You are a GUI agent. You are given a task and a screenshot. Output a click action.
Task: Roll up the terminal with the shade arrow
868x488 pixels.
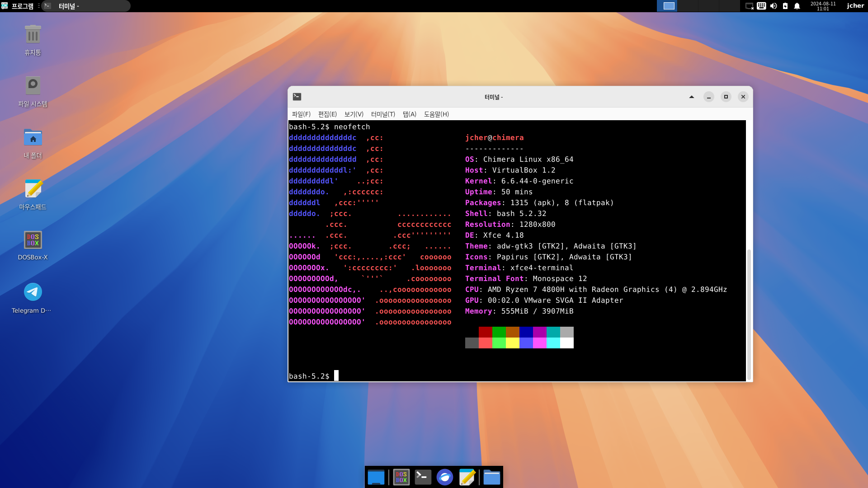(x=692, y=97)
